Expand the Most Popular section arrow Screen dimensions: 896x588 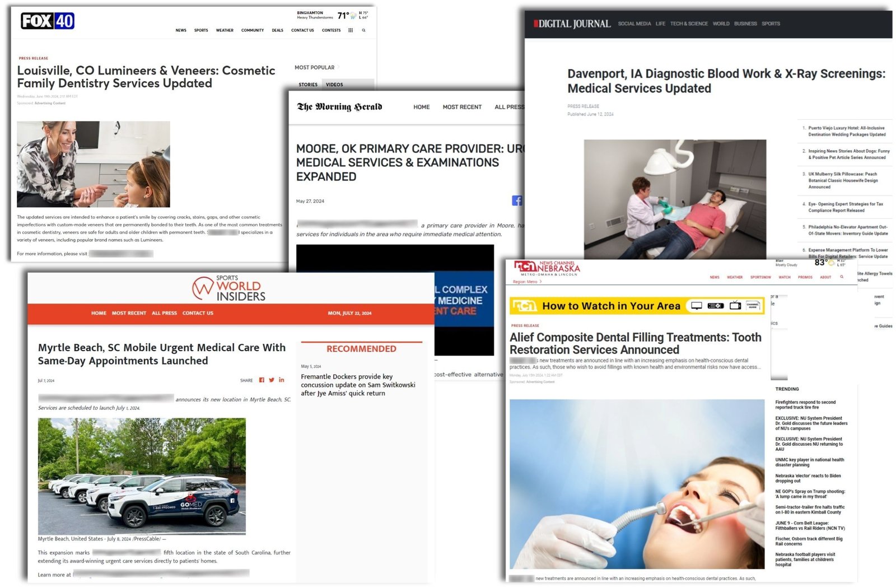[x=338, y=67]
